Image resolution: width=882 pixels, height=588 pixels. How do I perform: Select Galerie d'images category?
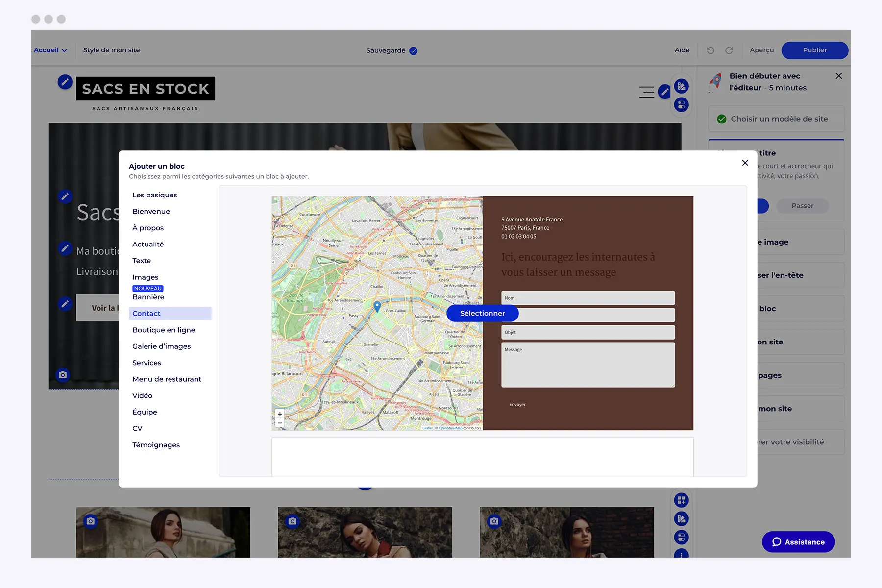[x=162, y=346]
